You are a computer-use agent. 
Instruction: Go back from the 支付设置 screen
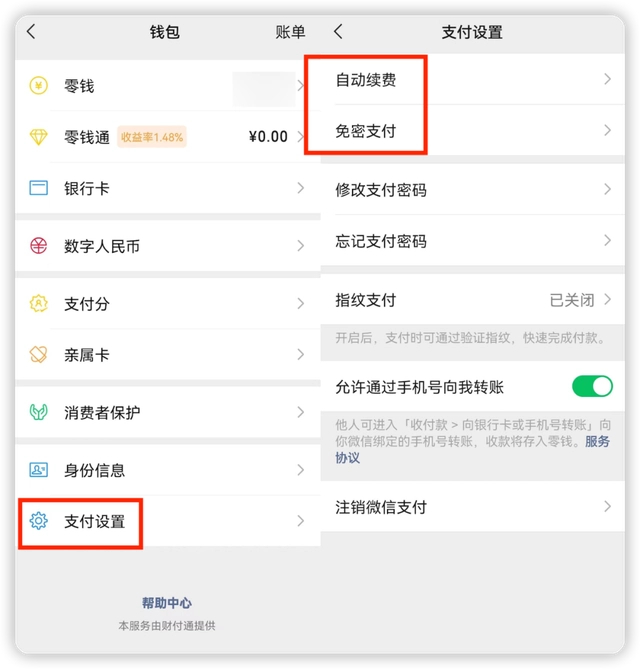[x=338, y=32]
